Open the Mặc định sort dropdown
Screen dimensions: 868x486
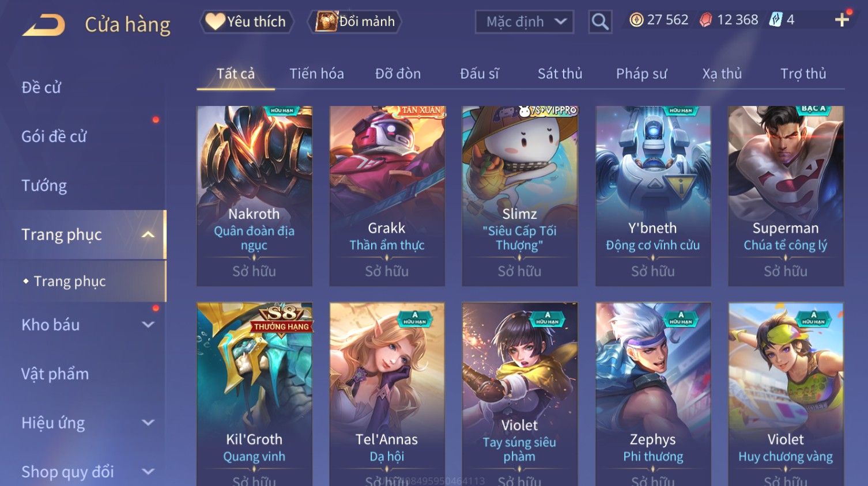pos(524,22)
